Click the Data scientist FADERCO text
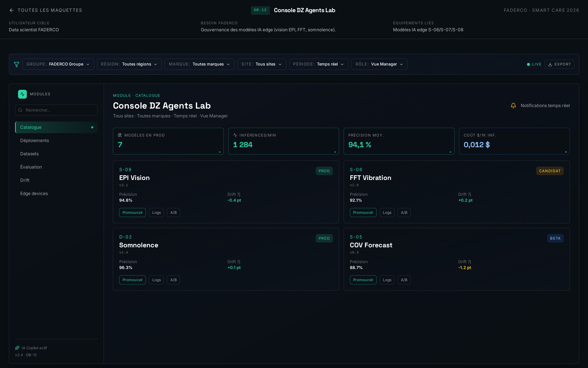Image resolution: width=588 pixels, height=368 pixels. click(34, 30)
